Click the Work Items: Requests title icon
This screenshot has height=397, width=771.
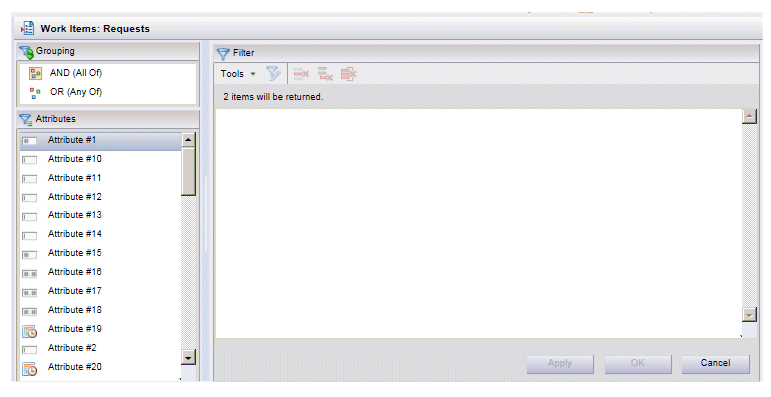point(28,29)
